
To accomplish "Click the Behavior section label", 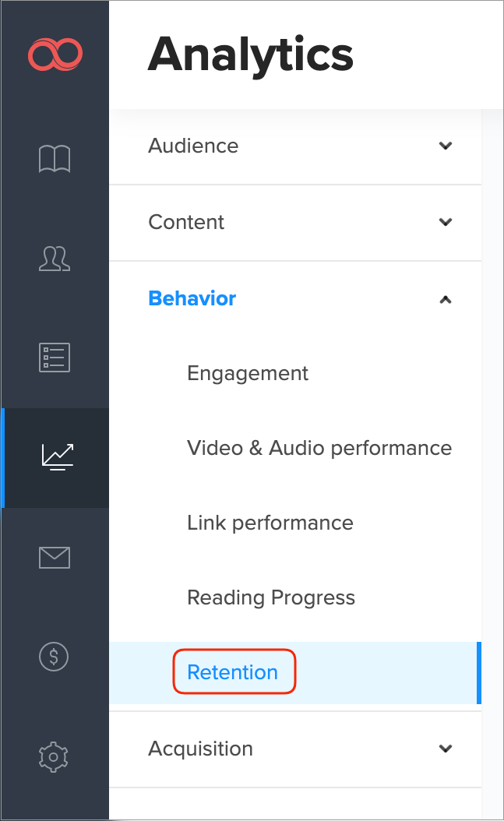I will (192, 298).
